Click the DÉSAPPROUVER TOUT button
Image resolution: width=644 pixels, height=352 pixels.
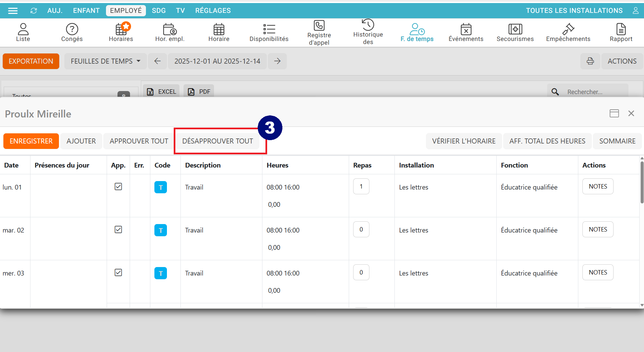(217, 141)
